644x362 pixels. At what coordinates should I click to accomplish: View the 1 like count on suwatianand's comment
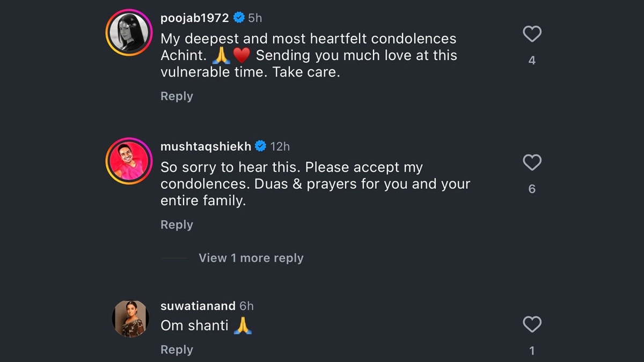coord(532,351)
